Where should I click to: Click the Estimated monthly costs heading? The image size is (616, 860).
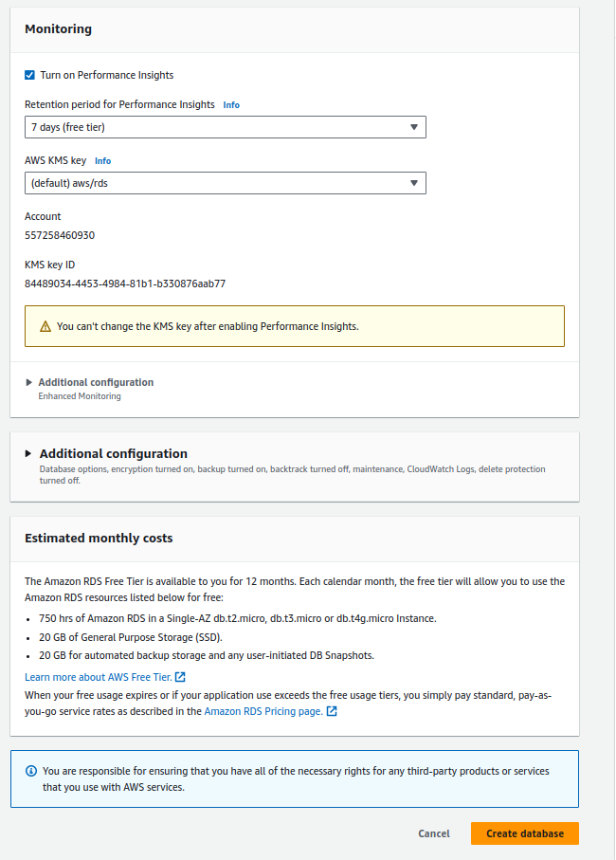(x=99, y=538)
